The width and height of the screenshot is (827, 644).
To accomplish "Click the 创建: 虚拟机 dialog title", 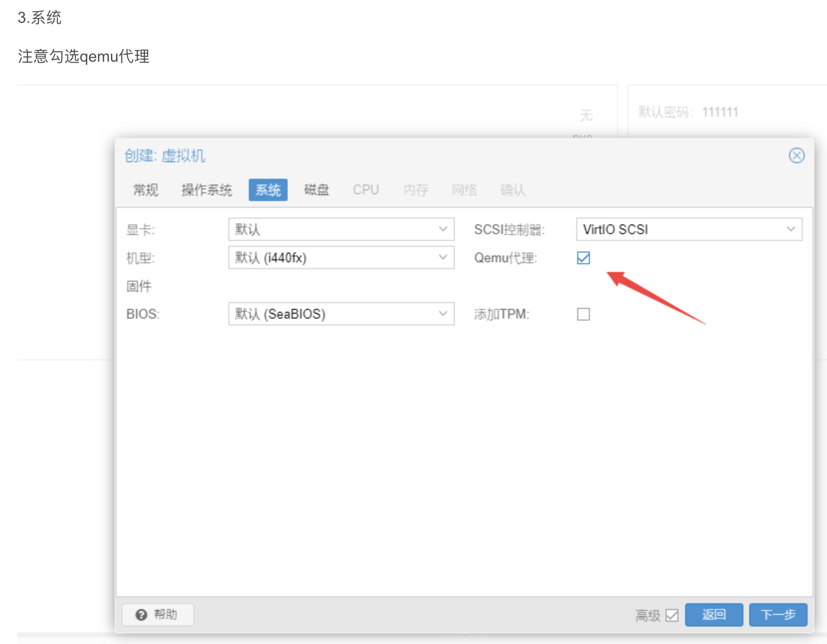I will point(165,156).
